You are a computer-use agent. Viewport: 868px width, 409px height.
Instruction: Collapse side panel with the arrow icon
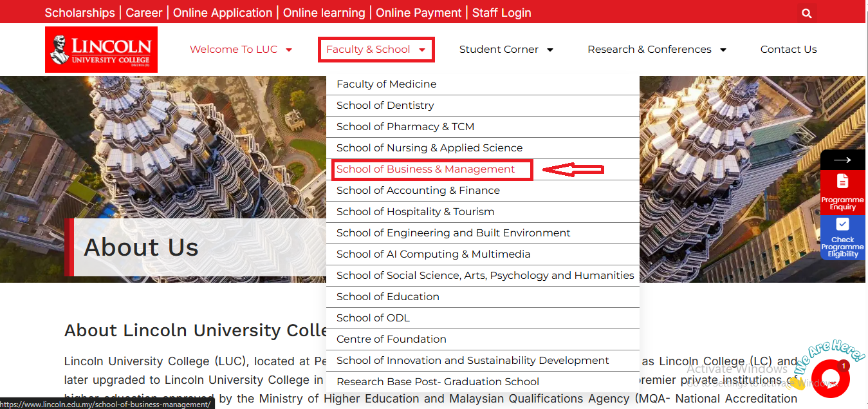coord(842,160)
